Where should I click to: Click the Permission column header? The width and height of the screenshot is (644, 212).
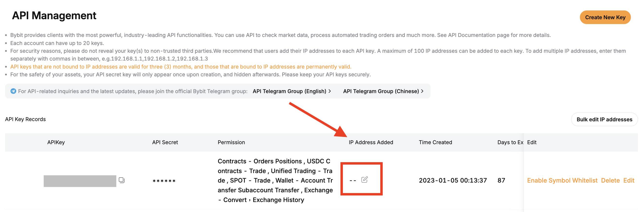tap(231, 142)
